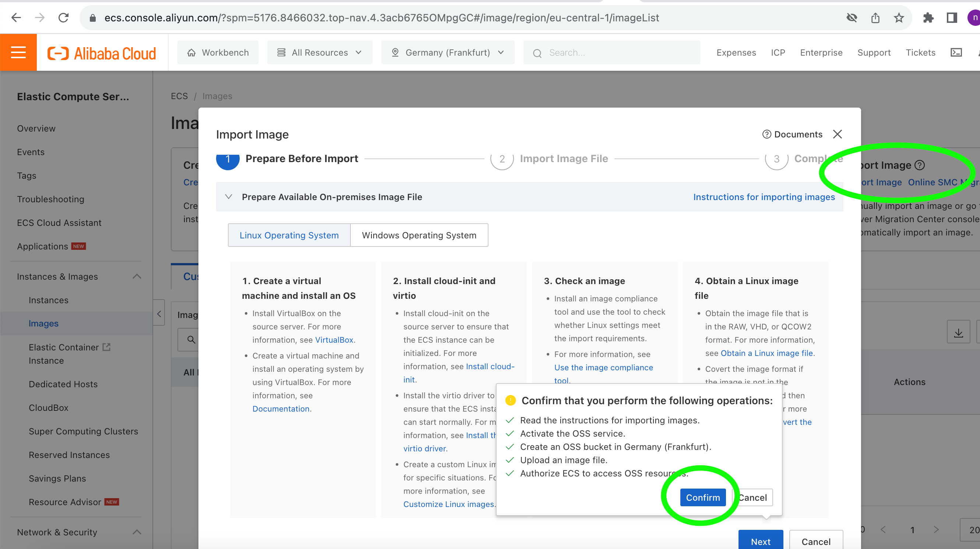Viewport: 980px width, 549px height.
Task: Click the lock icon in address bar
Action: pyautogui.click(x=92, y=18)
